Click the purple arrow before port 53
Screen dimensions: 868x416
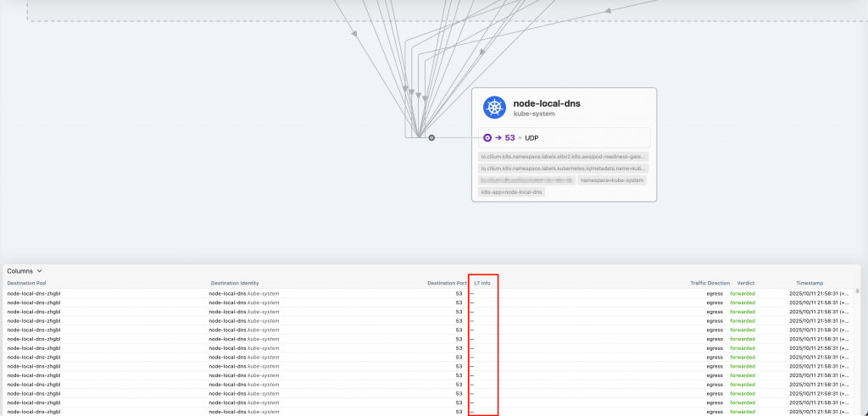coord(498,138)
